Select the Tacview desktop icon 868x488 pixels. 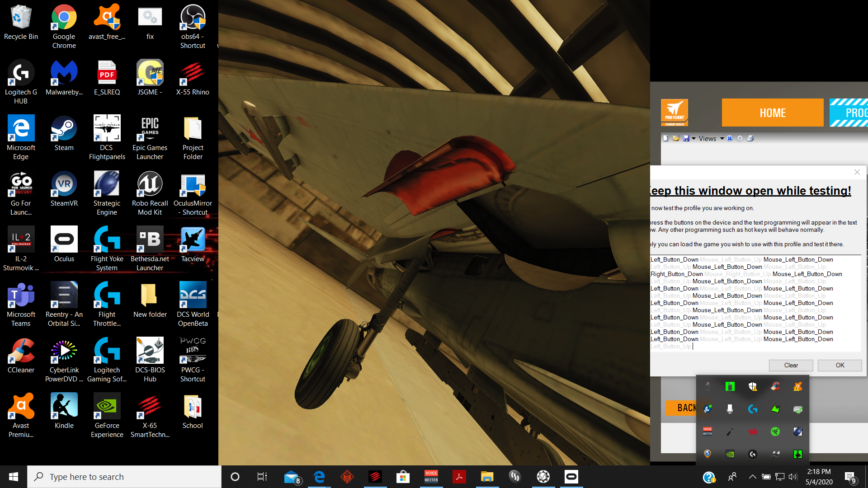coord(193,244)
